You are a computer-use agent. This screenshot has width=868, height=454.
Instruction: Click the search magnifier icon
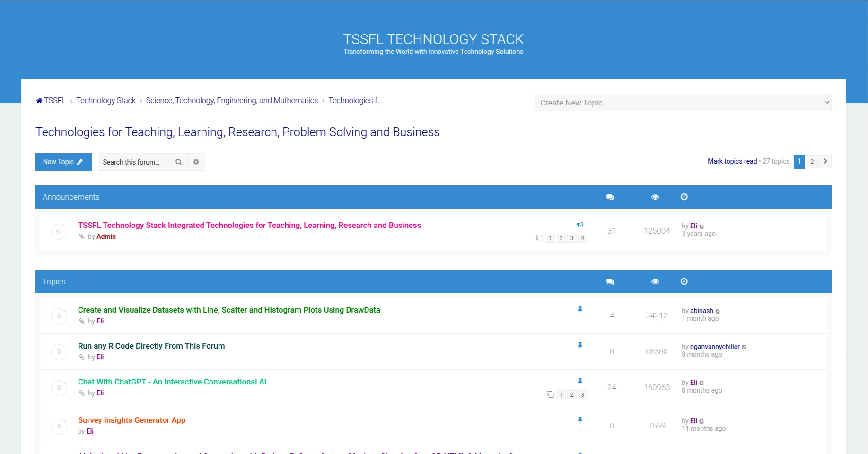(179, 162)
